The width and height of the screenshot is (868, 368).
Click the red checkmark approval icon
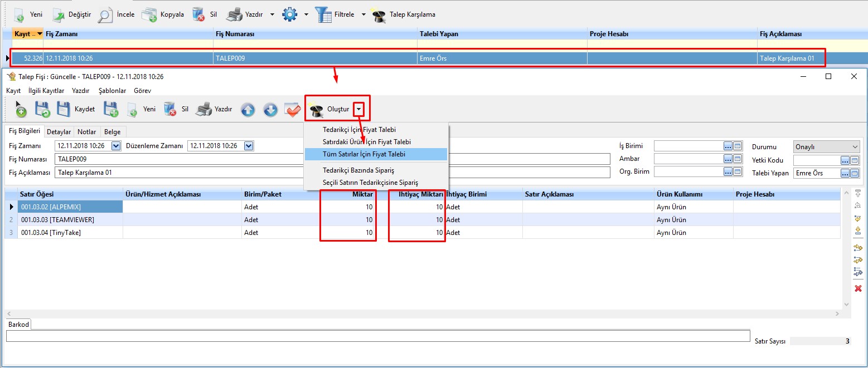point(293,110)
